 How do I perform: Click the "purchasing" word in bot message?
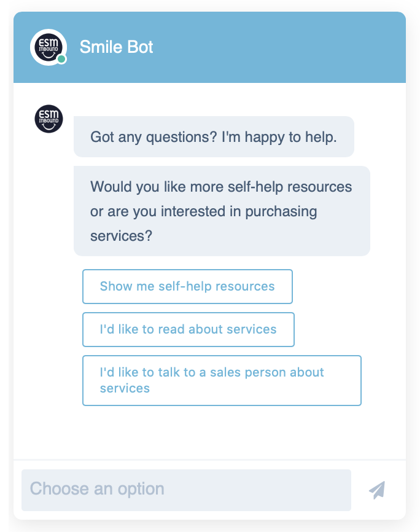(x=281, y=212)
